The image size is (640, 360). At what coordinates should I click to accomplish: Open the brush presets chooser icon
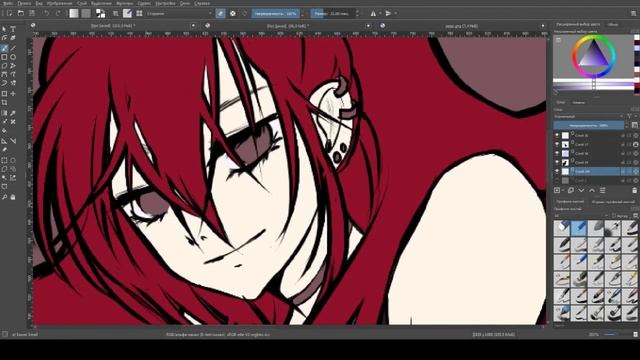coord(139,13)
